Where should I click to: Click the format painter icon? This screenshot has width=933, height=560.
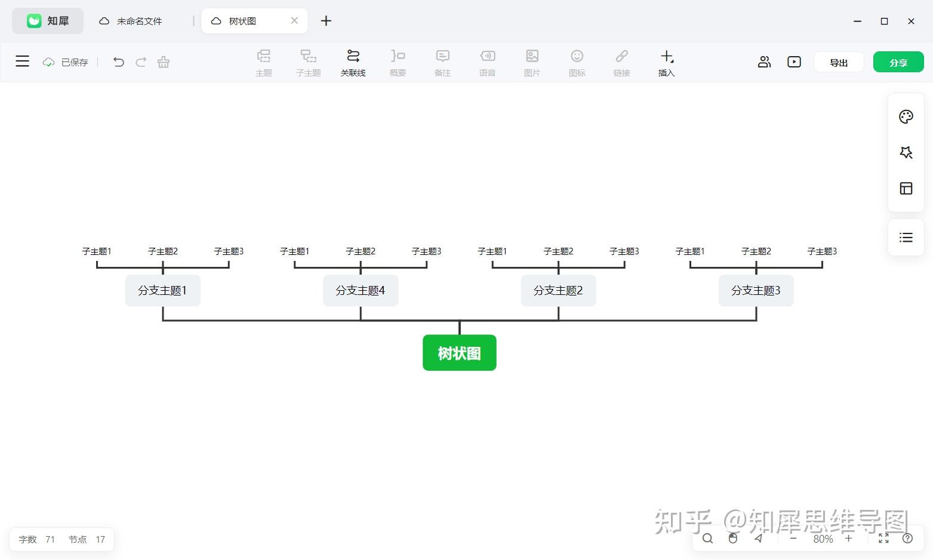tap(164, 61)
